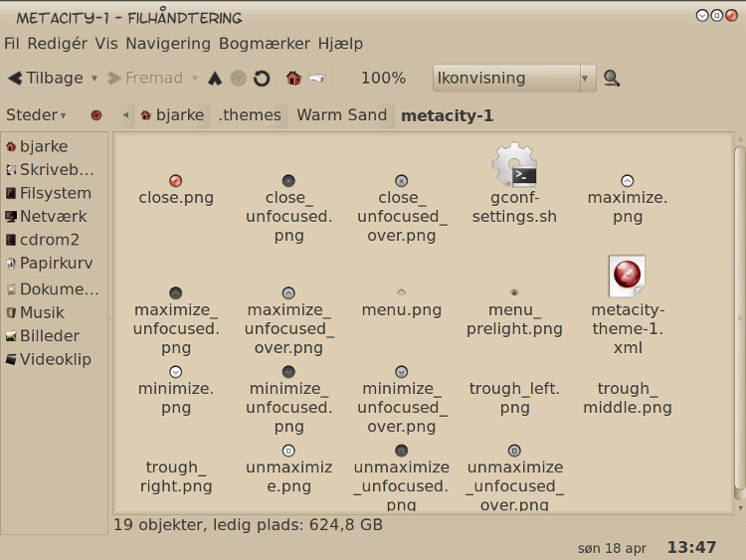The height and width of the screenshot is (560, 746).
Task: Select the maximize_unfocused_over.png file icon
Action: 288,293
